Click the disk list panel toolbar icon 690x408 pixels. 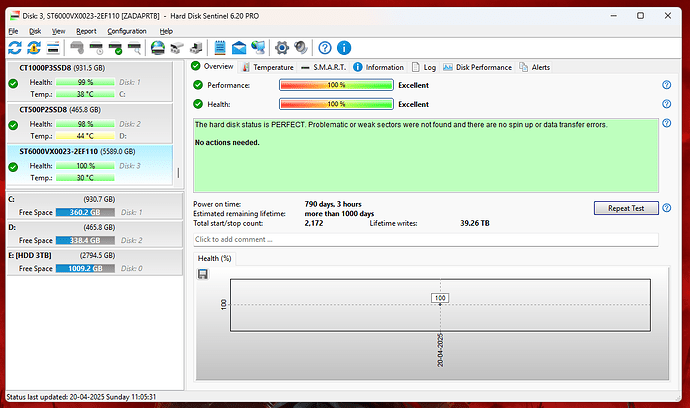53,48
